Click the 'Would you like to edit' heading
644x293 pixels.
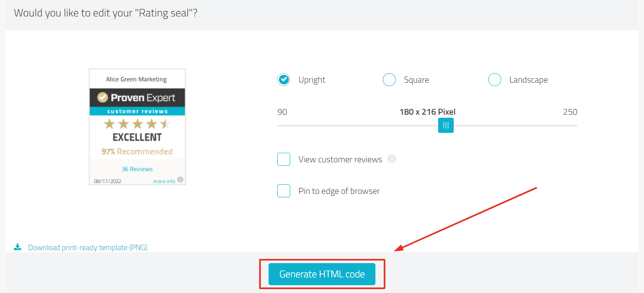point(106,13)
